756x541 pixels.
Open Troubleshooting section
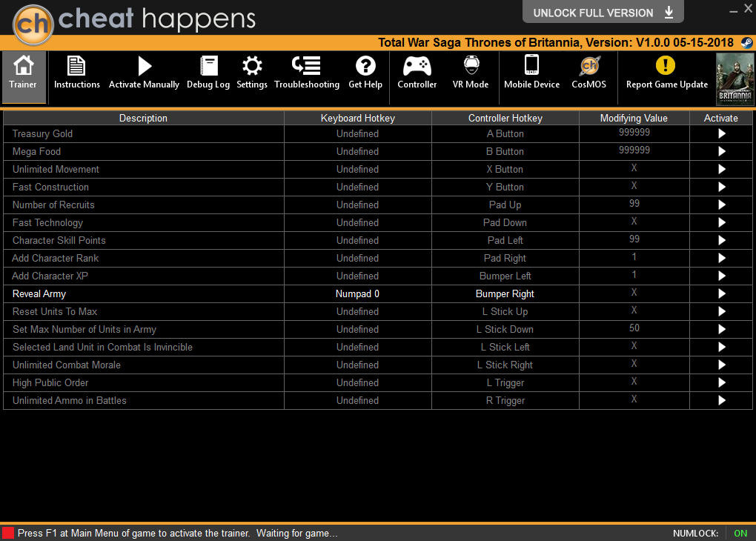[x=307, y=72]
